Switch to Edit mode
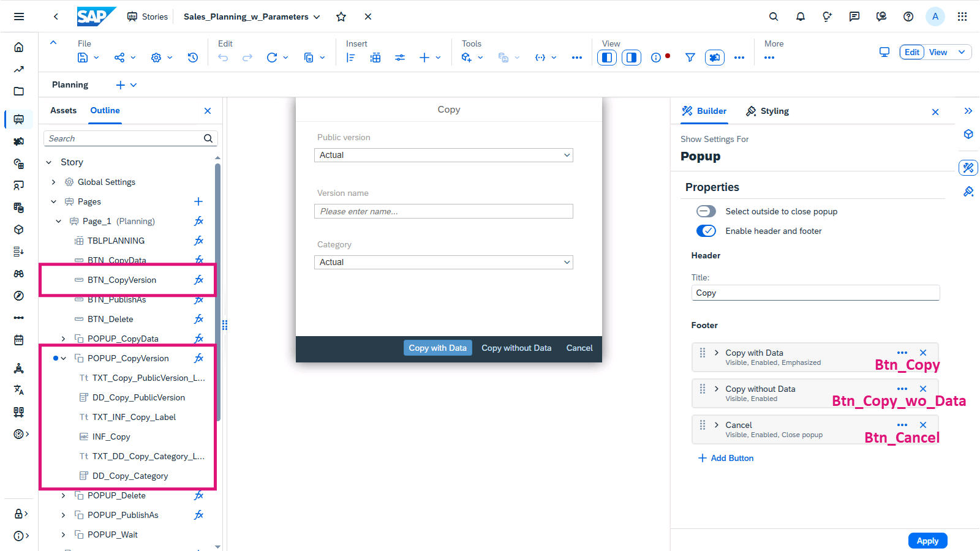This screenshot has height=551, width=980. click(x=912, y=52)
